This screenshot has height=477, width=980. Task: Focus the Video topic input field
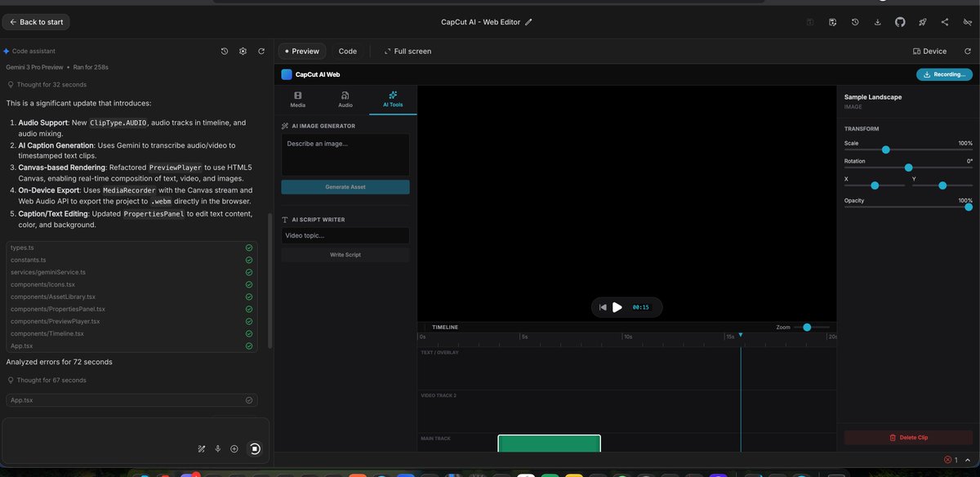click(345, 235)
